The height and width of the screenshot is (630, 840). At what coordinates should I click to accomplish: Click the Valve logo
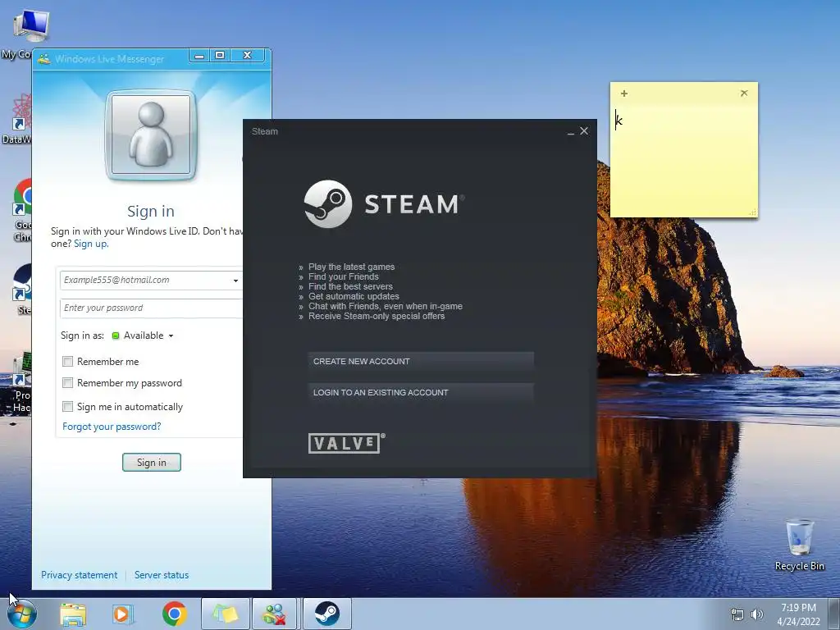coord(346,443)
